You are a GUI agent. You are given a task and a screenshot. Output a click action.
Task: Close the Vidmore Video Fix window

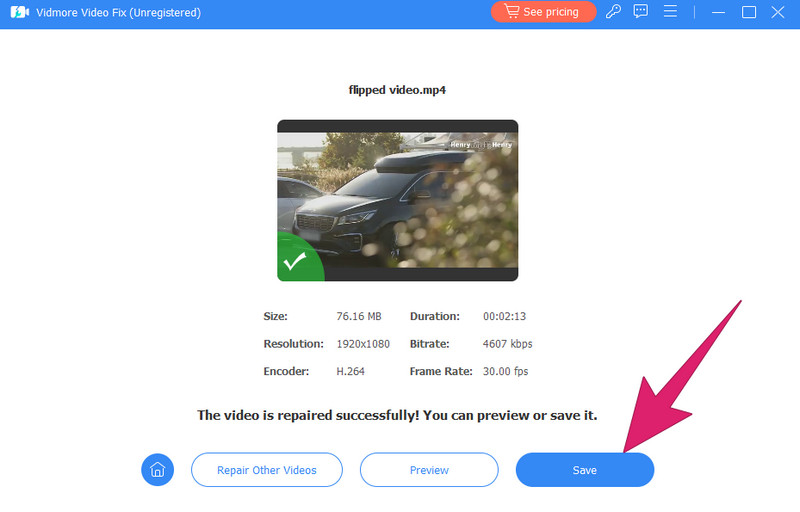pos(778,12)
